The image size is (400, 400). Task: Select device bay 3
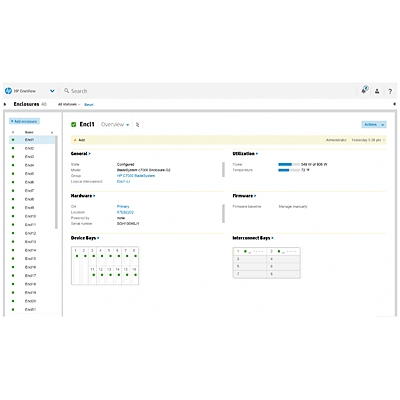[x=92, y=256]
